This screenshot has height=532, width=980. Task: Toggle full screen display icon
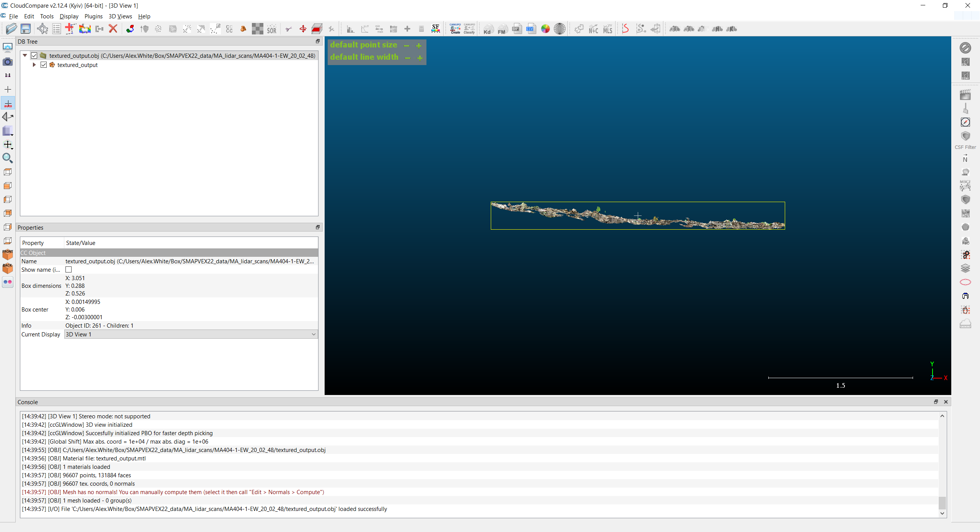click(x=8, y=48)
